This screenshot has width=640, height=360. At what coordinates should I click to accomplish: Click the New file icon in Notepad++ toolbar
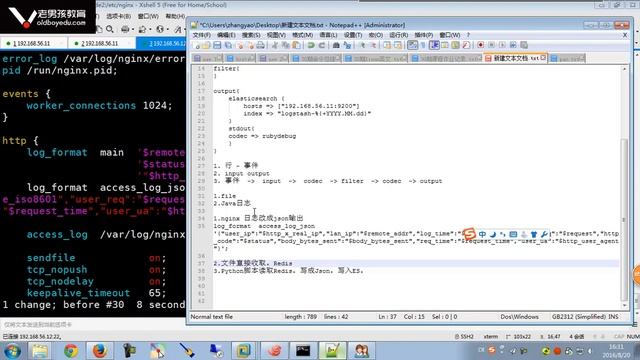coord(196,45)
